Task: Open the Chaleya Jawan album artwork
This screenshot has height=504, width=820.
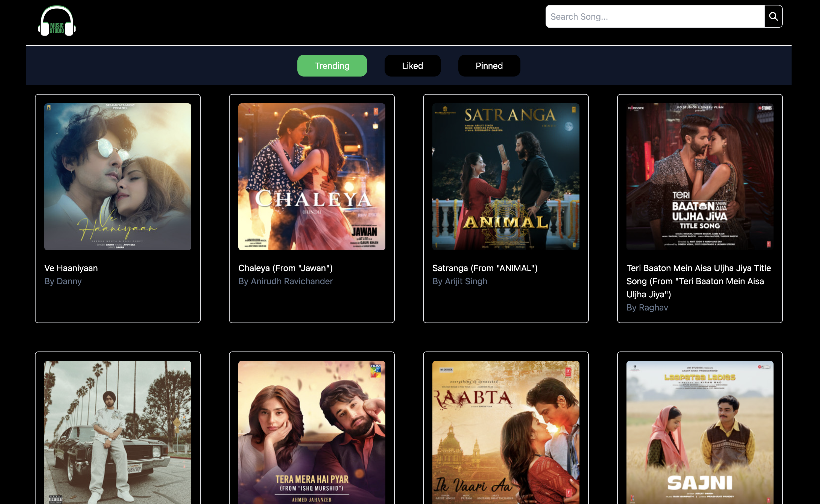Action: 312,177
